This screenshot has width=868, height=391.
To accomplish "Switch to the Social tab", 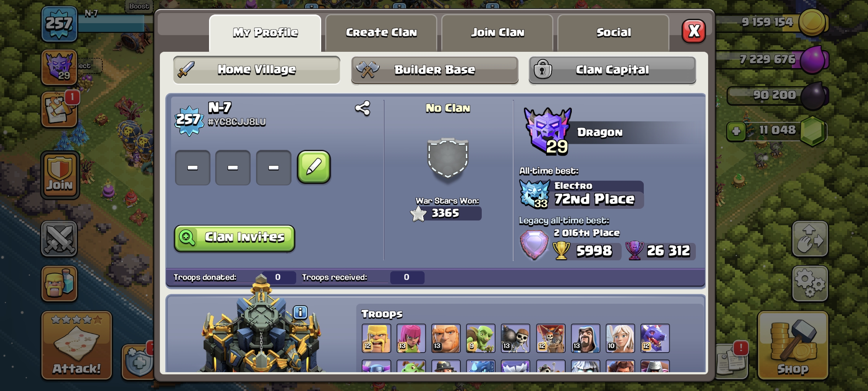I will click(x=613, y=33).
